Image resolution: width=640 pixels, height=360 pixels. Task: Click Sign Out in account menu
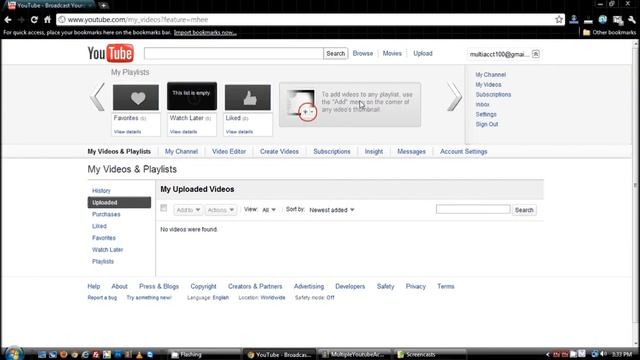(x=487, y=124)
